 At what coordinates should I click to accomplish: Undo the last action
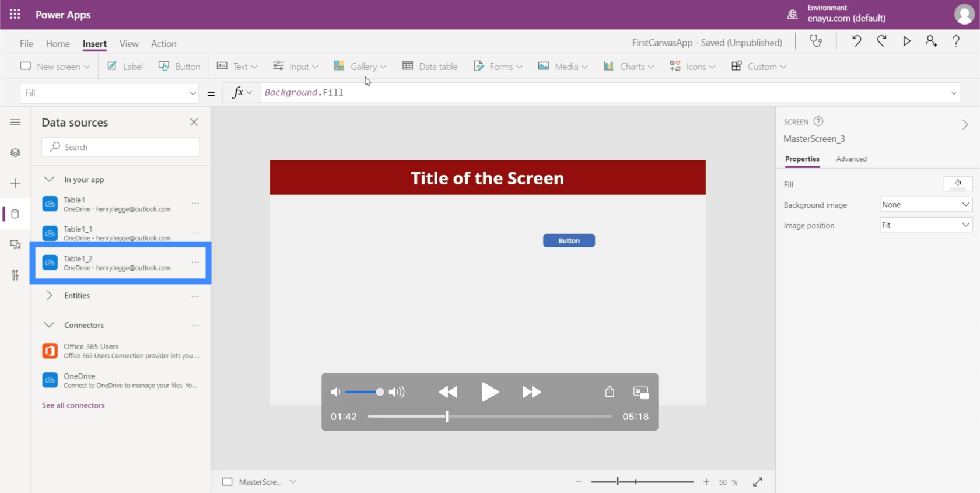pos(856,41)
